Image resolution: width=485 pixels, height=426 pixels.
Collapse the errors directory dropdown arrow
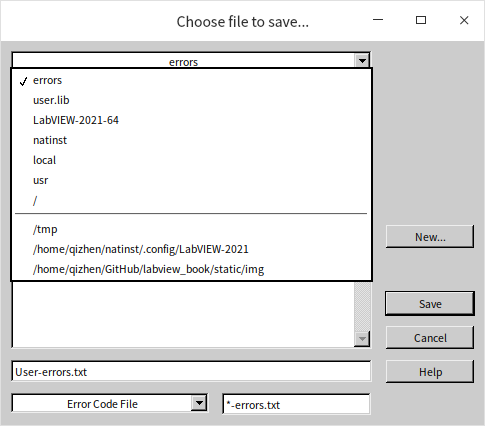pyautogui.click(x=362, y=61)
